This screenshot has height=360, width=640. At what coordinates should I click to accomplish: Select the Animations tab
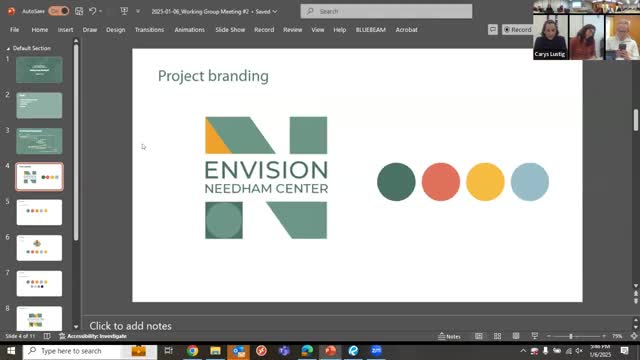point(189,29)
